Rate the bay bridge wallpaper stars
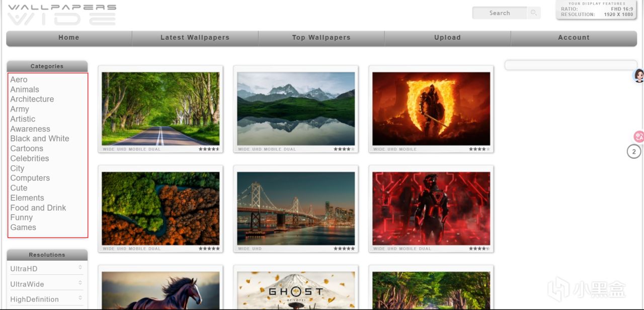This screenshot has height=310, width=644. point(344,249)
